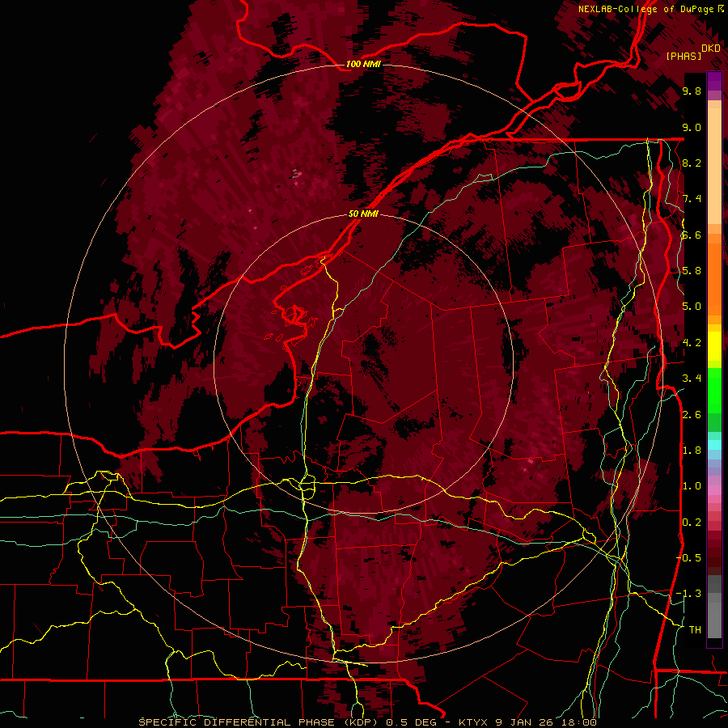
Task: Click the 4.2 value on color scale
Action: coord(692,343)
